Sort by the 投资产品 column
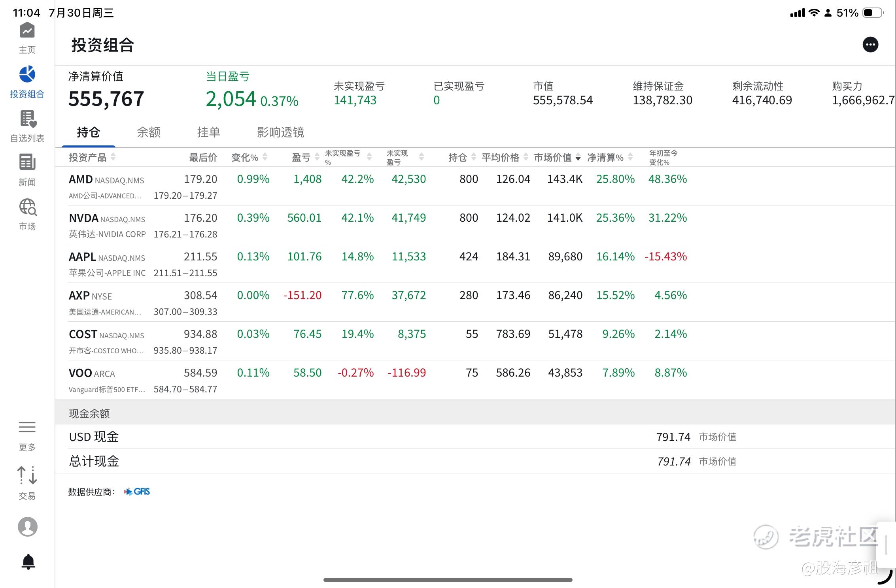The width and height of the screenshot is (896, 588). [92, 157]
